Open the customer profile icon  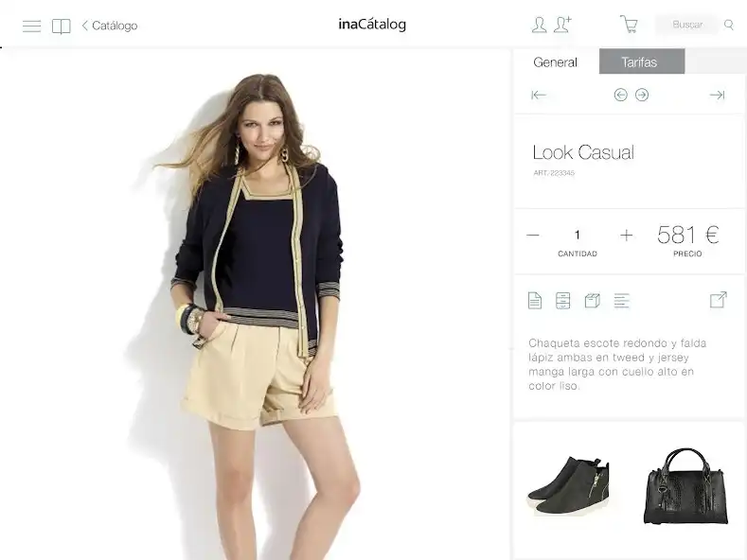[539, 25]
